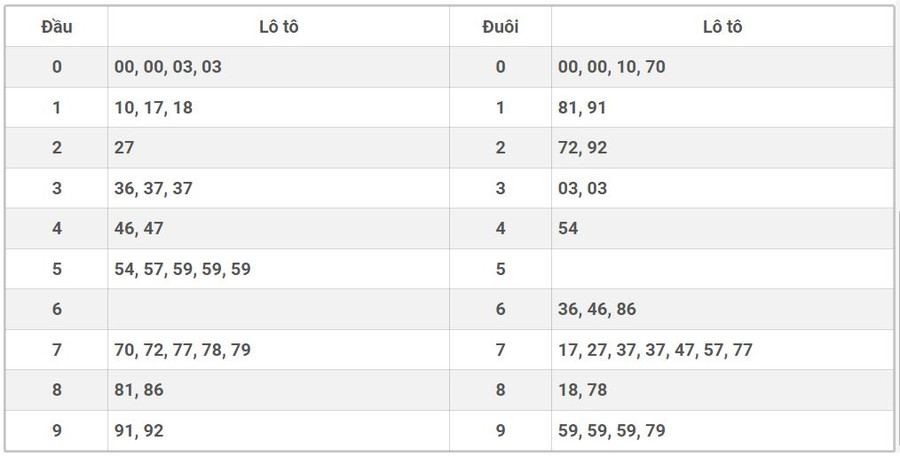Click the 91, 92 cell
Screen dimensions: 900x456
click(139, 431)
